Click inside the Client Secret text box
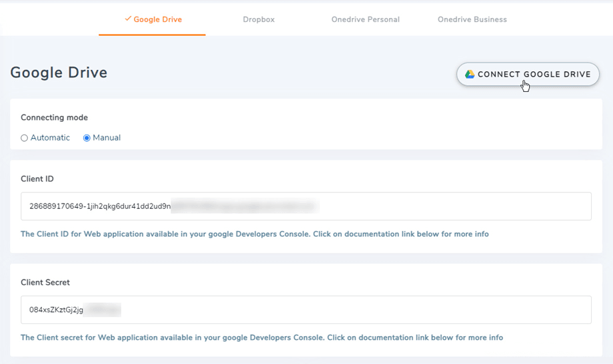The image size is (613, 364). [x=333, y=309]
